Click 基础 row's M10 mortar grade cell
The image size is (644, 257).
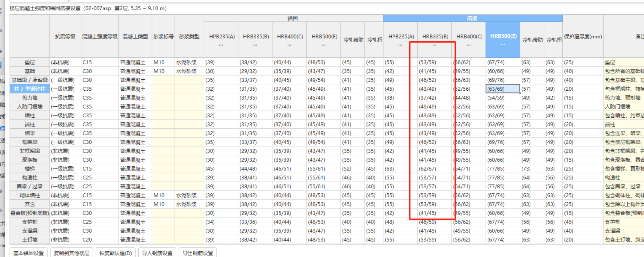click(163, 71)
